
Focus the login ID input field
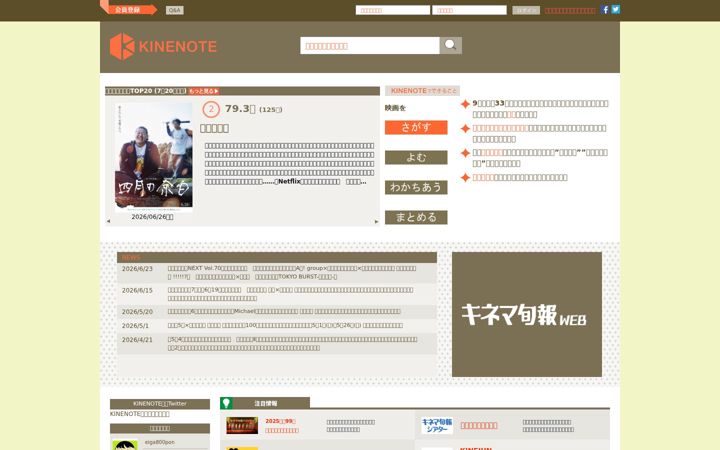click(393, 10)
